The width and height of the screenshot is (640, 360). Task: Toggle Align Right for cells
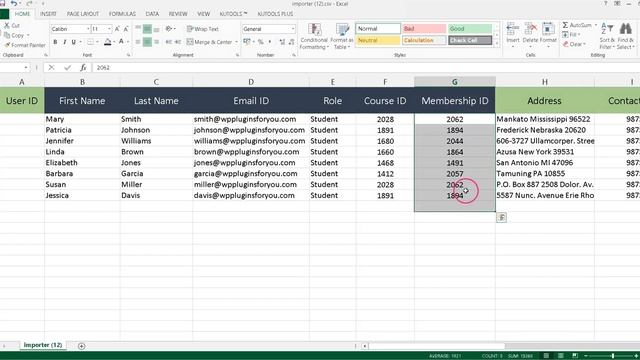pyautogui.click(x=156, y=42)
